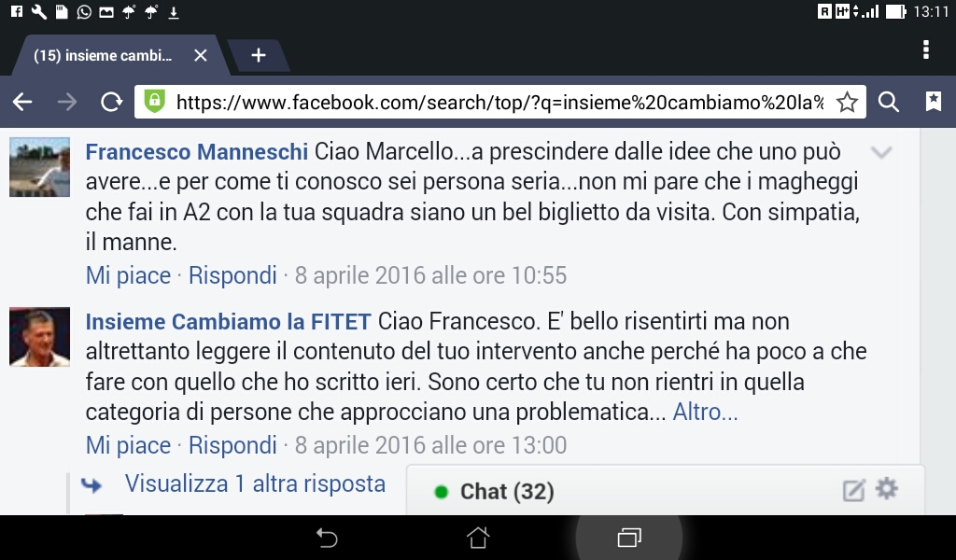Go back with the browser back arrow
The image size is (956, 560).
[x=22, y=102]
